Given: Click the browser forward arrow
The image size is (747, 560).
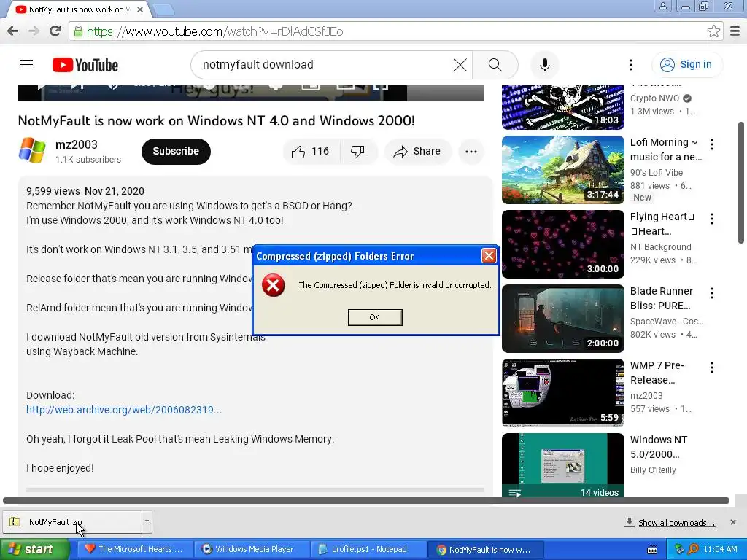Looking at the screenshot, I should pyautogui.click(x=34, y=31).
